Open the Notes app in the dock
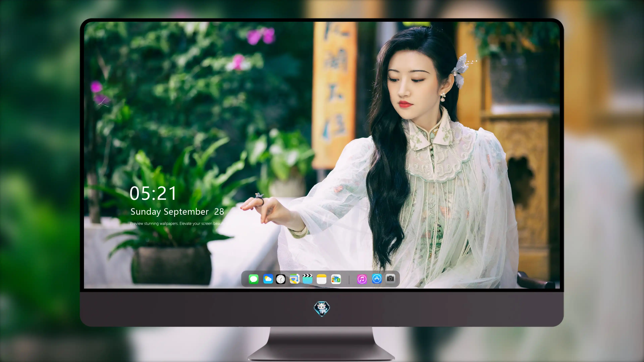Image resolution: width=644 pixels, height=362 pixels. 321,279
